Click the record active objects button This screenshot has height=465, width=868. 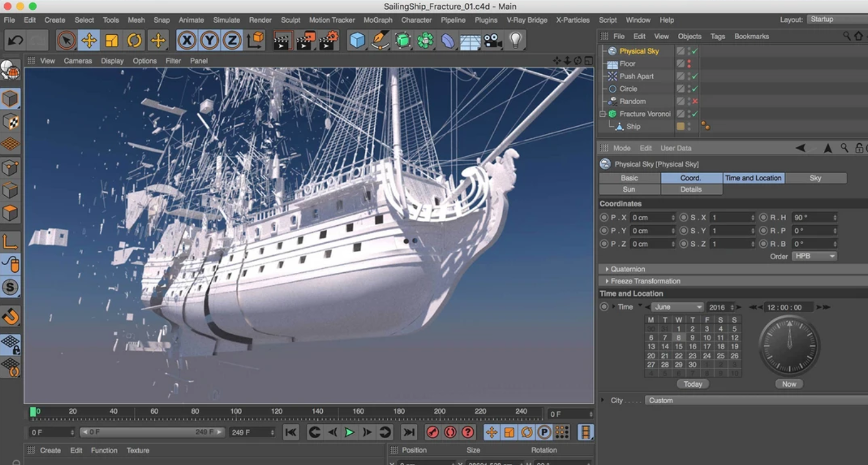coord(433,433)
